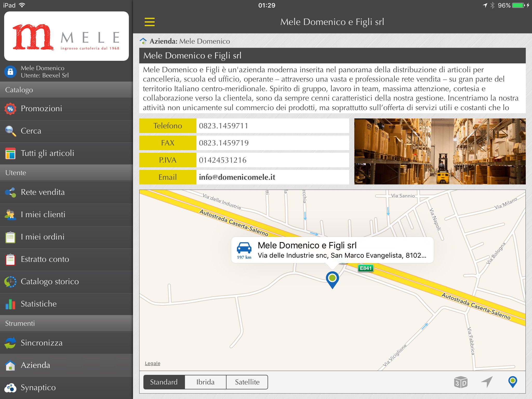Click the Telefono yellow label
Screen dimensions: 532x399
tap(168, 126)
